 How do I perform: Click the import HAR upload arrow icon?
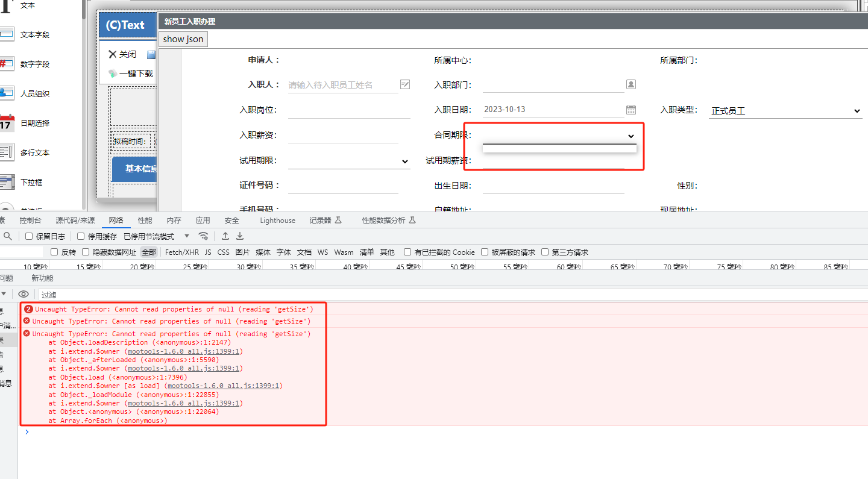[225, 236]
